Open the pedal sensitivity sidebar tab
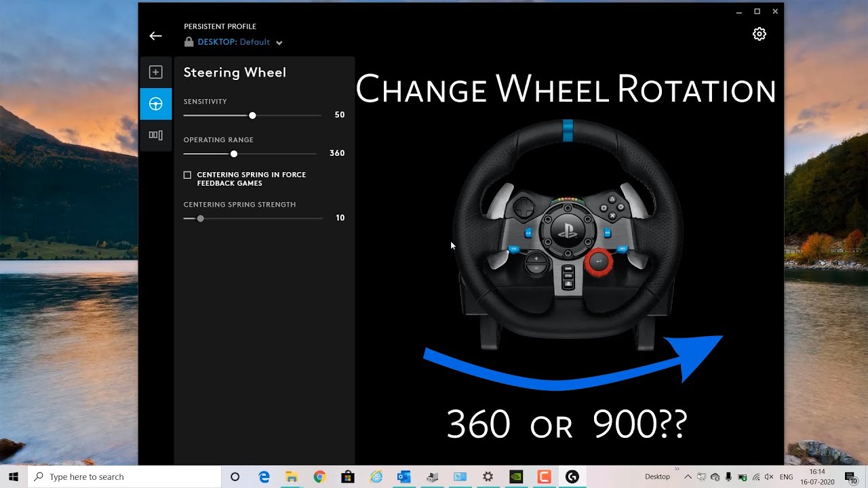 pos(156,135)
